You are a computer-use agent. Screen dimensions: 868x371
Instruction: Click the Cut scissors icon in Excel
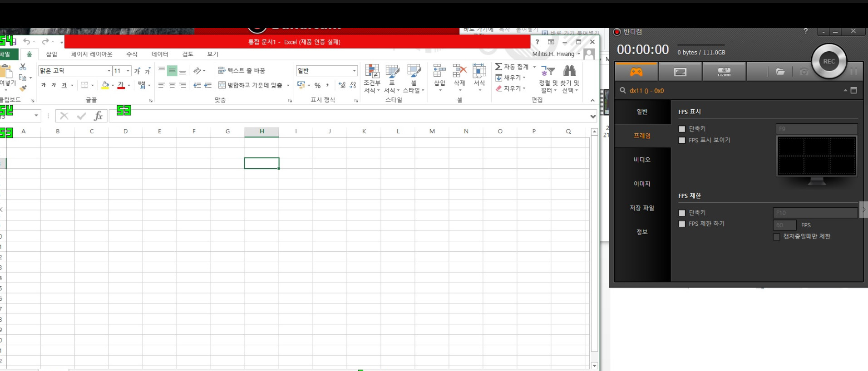click(x=23, y=67)
